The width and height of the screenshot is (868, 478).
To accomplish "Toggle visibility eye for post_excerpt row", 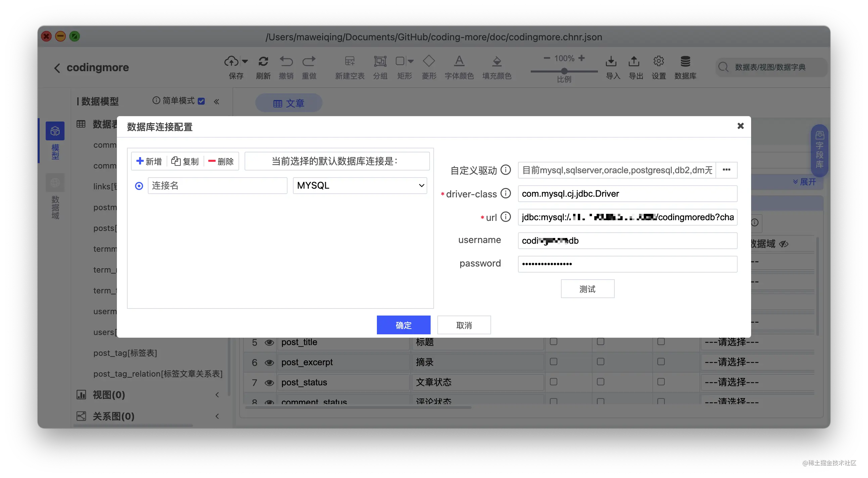I will click(x=269, y=363).
